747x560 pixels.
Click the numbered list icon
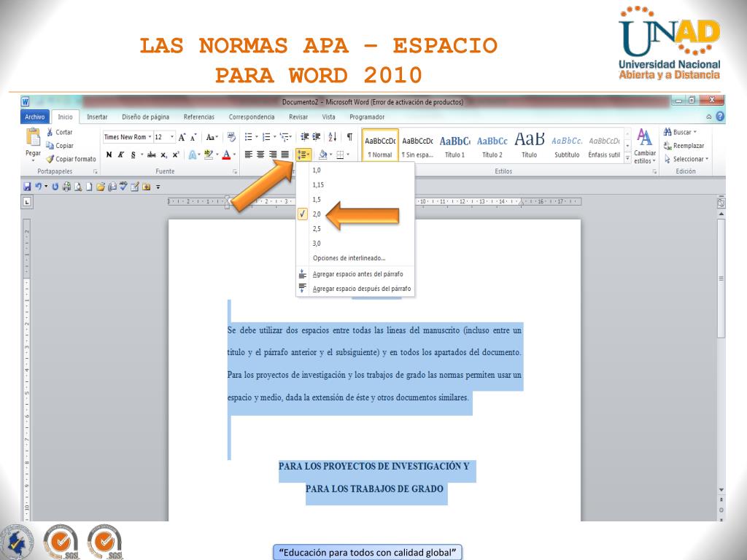(x=266, y=137)
